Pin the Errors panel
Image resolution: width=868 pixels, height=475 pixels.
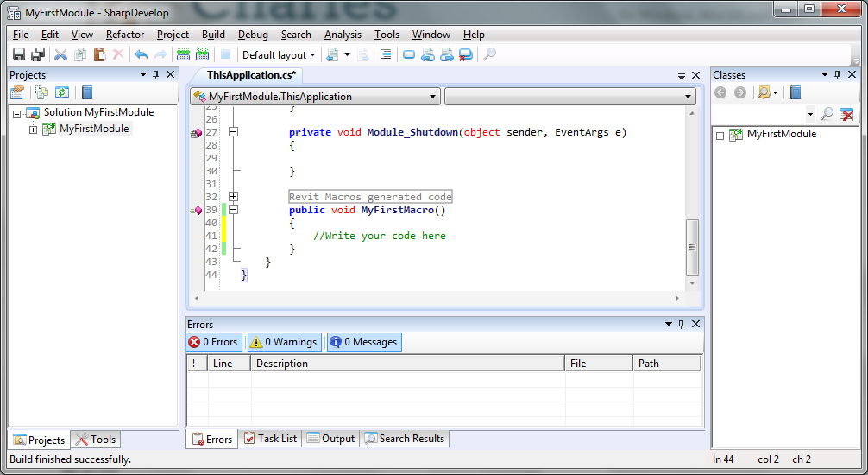[x=682, y=324]
